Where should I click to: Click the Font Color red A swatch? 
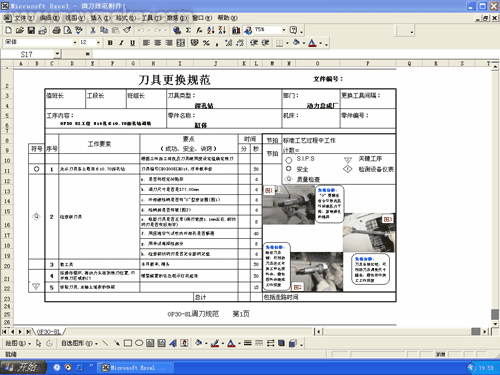click(x=312, y=43)
